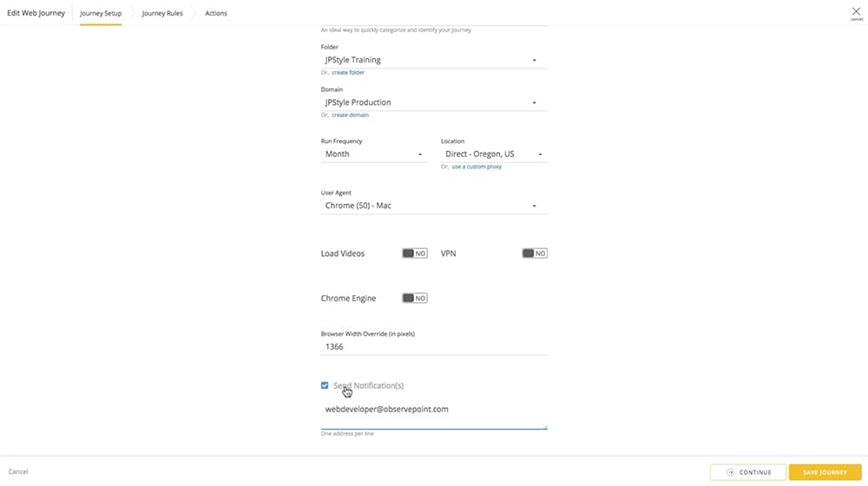868x486 pixels.
Task: Open the Folder dropdown showing JPStyle Training
Action: pyautogui.click(x=433, y=60)
